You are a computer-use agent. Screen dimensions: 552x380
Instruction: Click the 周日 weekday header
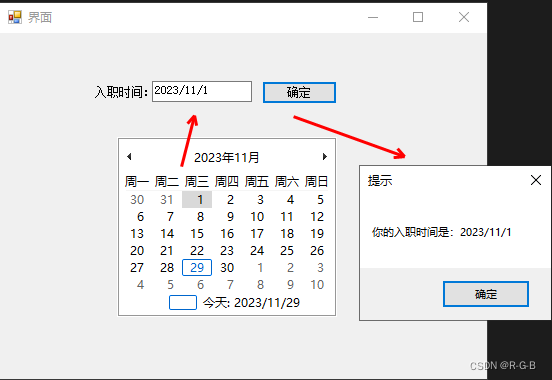click(x=316, y=182)
